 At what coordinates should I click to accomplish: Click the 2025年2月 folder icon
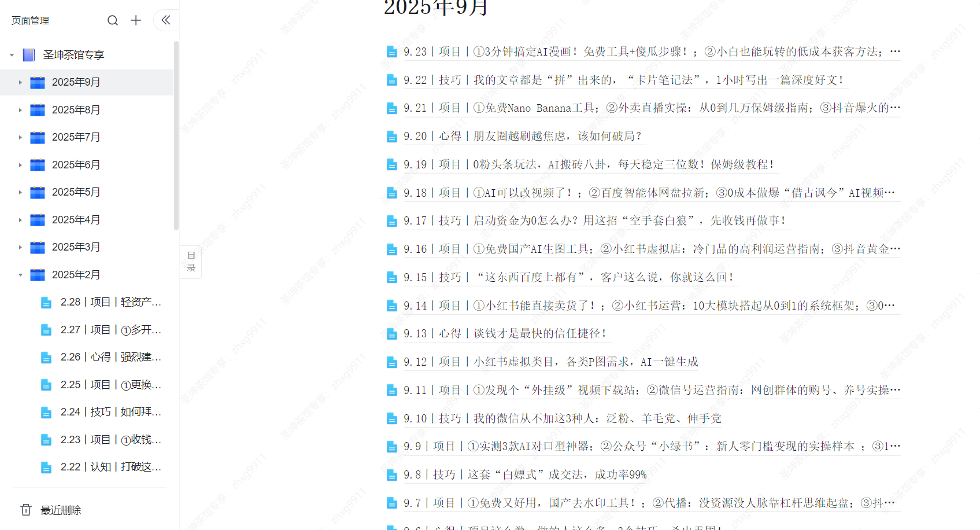coord(38,275)
